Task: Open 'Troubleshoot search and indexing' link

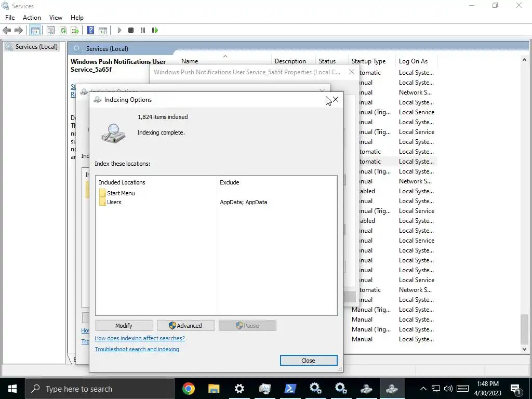Action: coord(137,349)
